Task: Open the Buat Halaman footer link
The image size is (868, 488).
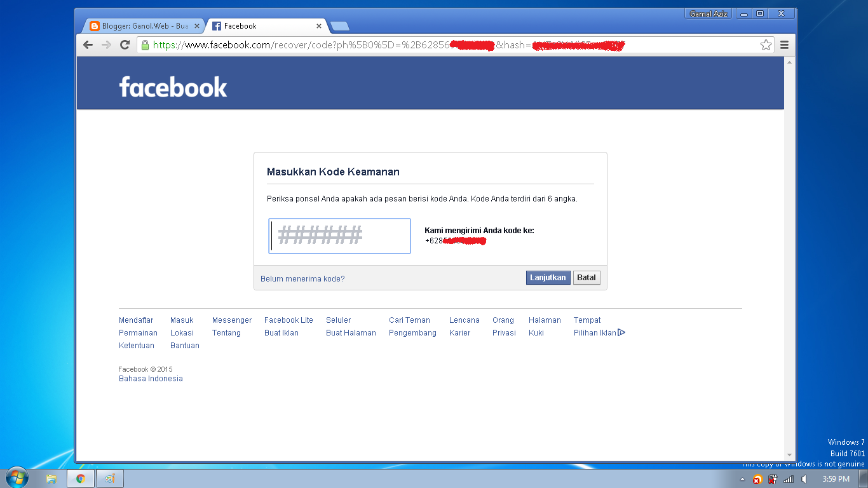Action: coord(351,333)
